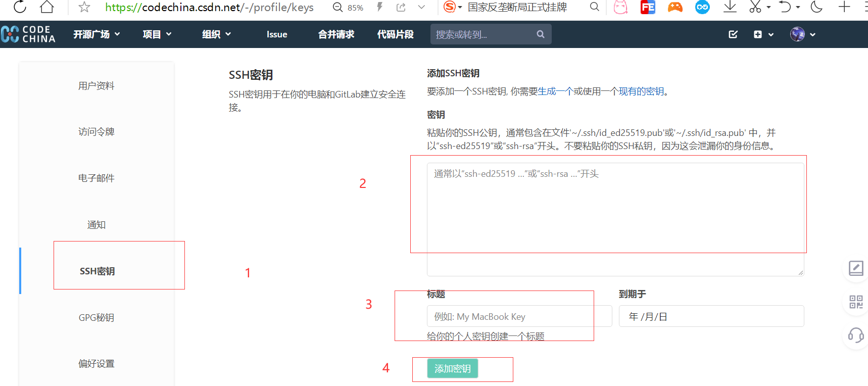Click the magnifier in the site search box
Viewport: 868px width, 386px height.
coord(541,34)
